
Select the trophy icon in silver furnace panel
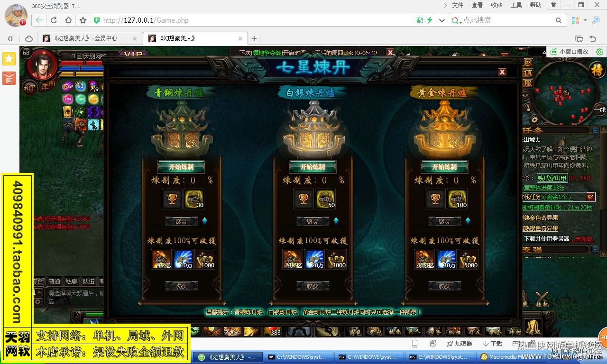(x=303, y=199)
